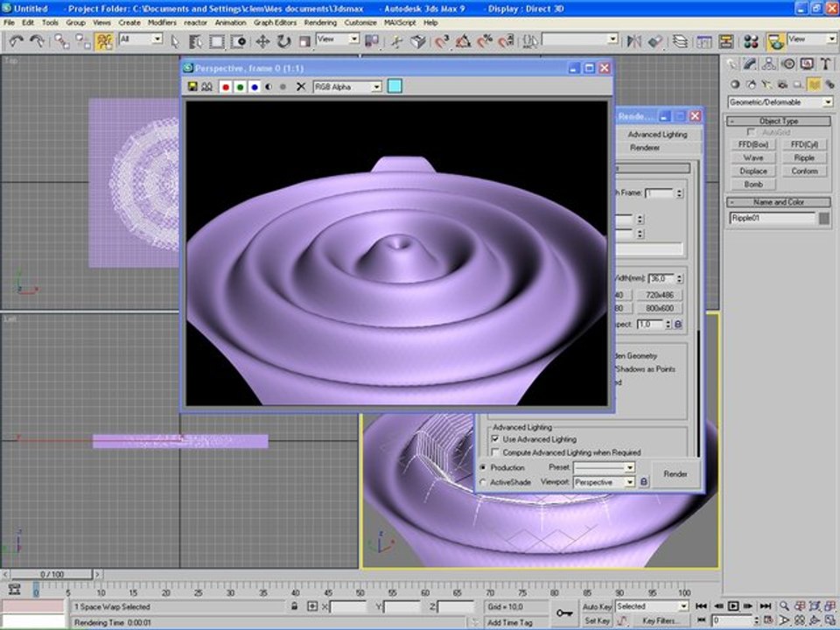
Task: Collapse the Object Type rollout
Action: [779, 121]
